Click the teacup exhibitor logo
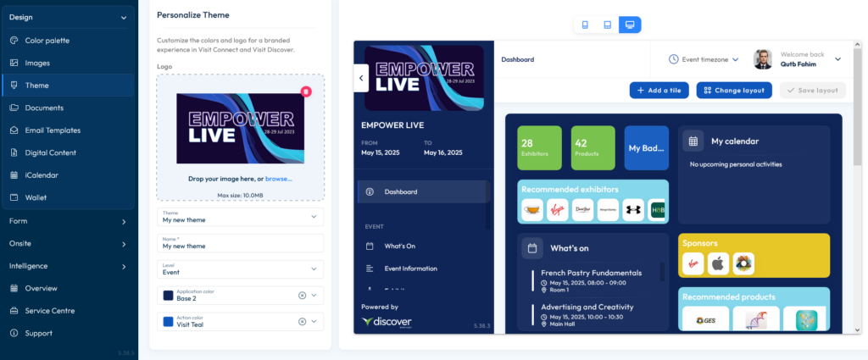868x360 pixels. point(532,210)
